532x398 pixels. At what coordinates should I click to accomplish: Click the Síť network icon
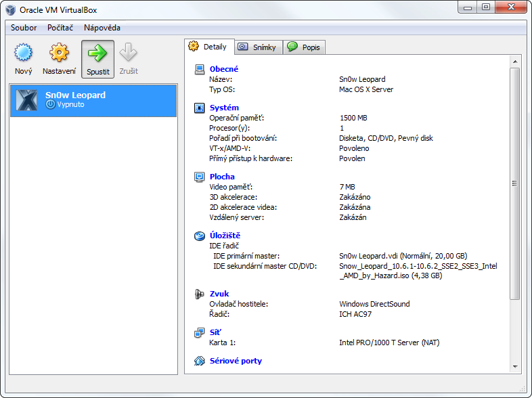[199, 332]
